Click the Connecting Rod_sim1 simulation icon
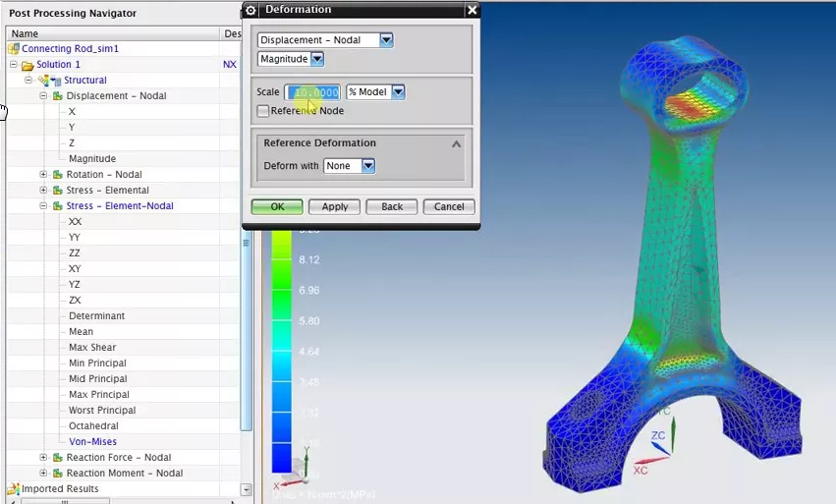The image size is (836, 504). click(14, 49)
